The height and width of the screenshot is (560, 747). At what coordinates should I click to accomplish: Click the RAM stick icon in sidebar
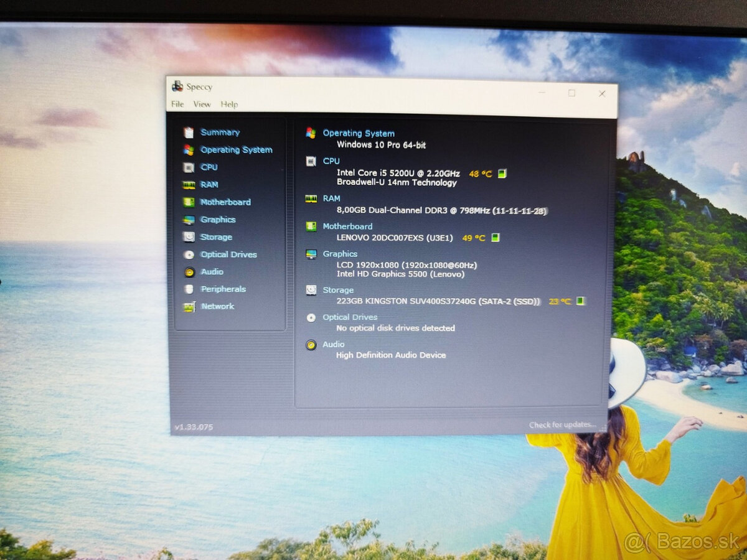[x=189, y=185]
